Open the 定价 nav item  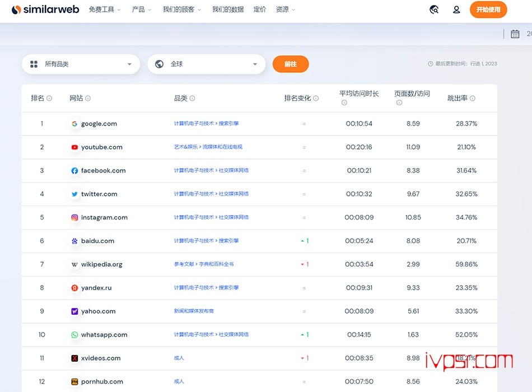click(x=259, y=10)
